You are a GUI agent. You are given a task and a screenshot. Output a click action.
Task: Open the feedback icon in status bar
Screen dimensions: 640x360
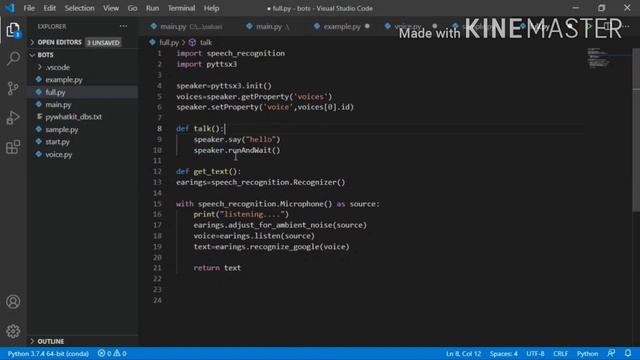[x=611, y=353]
